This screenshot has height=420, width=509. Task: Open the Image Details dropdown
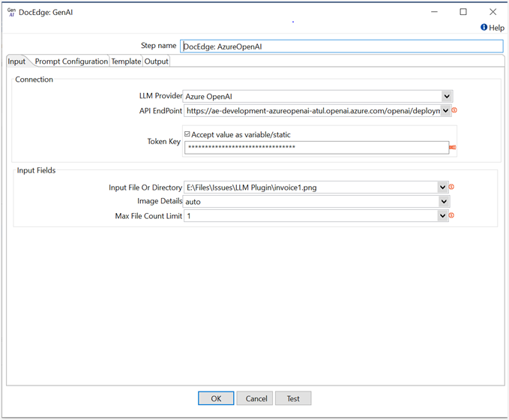click(x=443, y=202)
